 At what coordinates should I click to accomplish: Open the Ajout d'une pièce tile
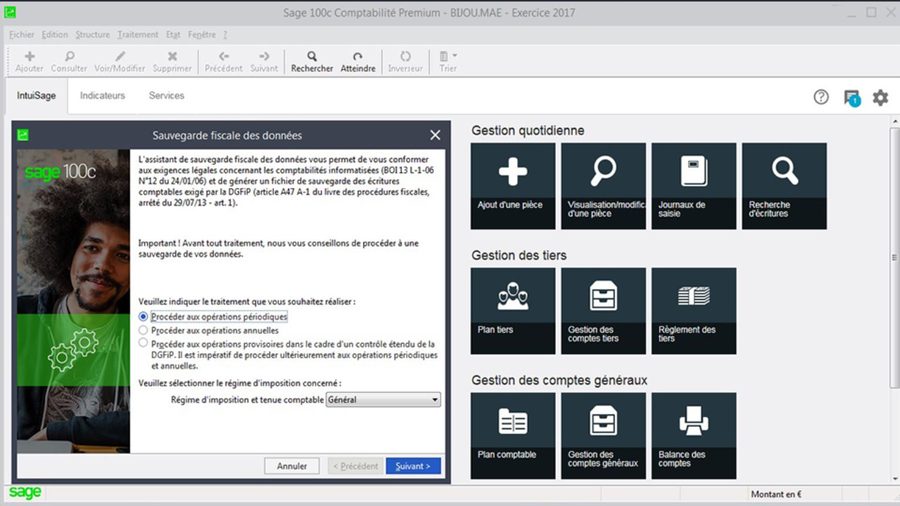(x=513, y=186)
